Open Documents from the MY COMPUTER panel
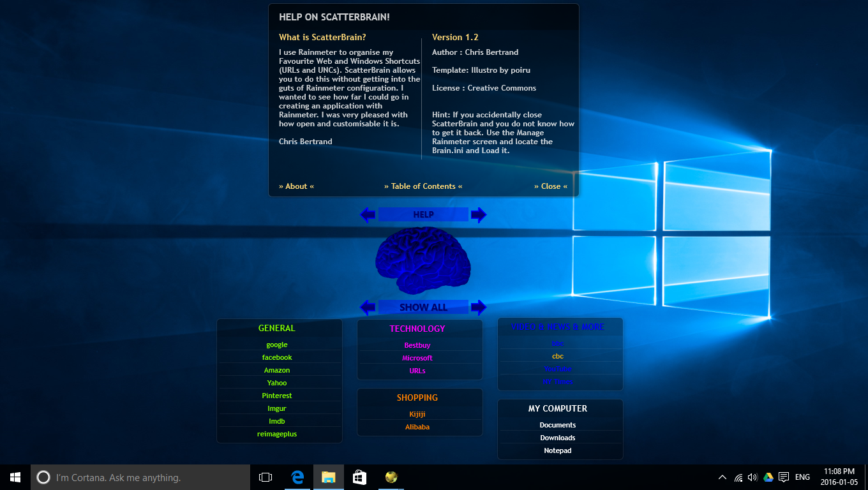868x490 pixels. [x=558, y=425]
